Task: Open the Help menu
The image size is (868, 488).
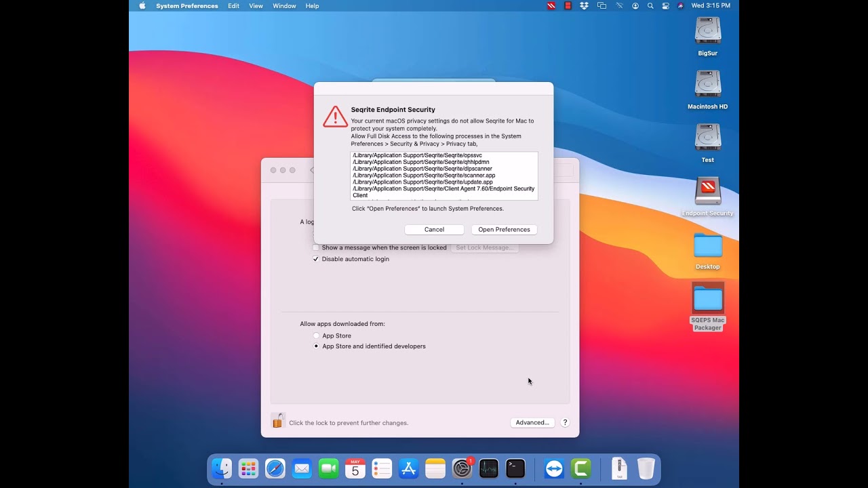Action: click(x=312, y=5)
